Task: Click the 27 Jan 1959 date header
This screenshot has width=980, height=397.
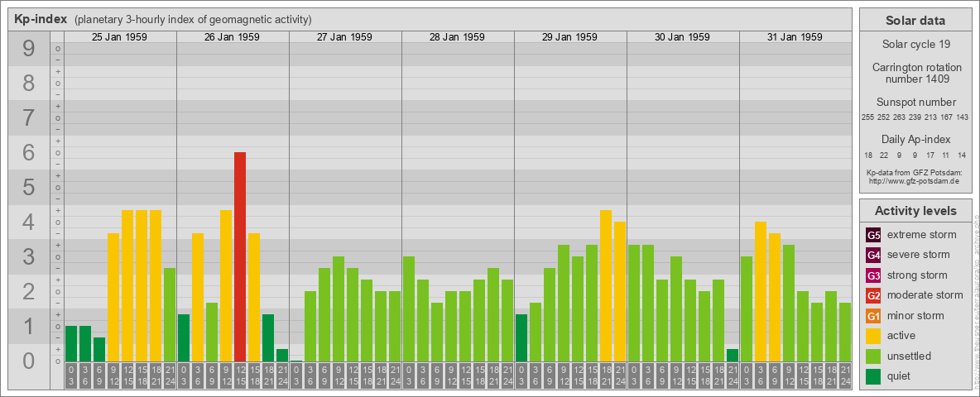Action: (x=344, y=37)
